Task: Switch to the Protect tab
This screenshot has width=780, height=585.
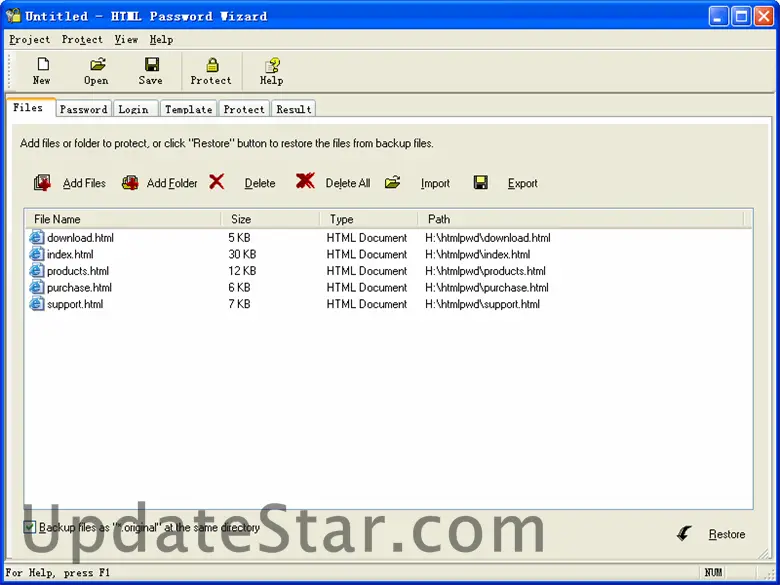Action: tap(244, 109)
